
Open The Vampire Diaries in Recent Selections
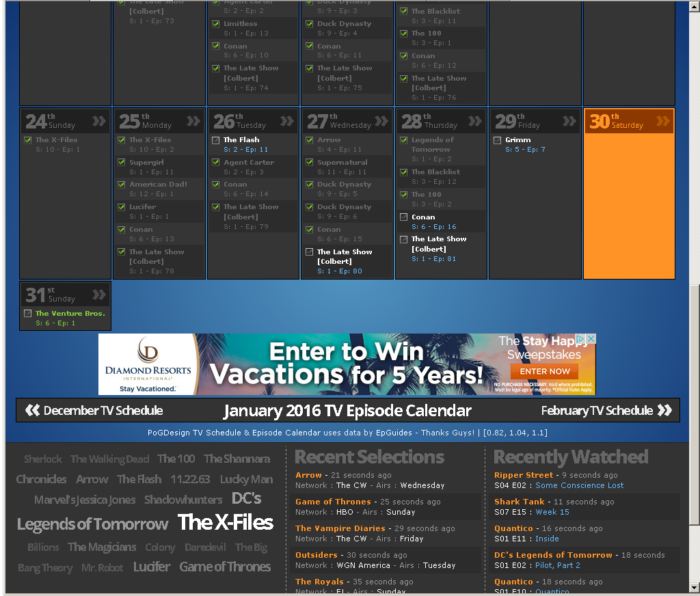(340, 528)
